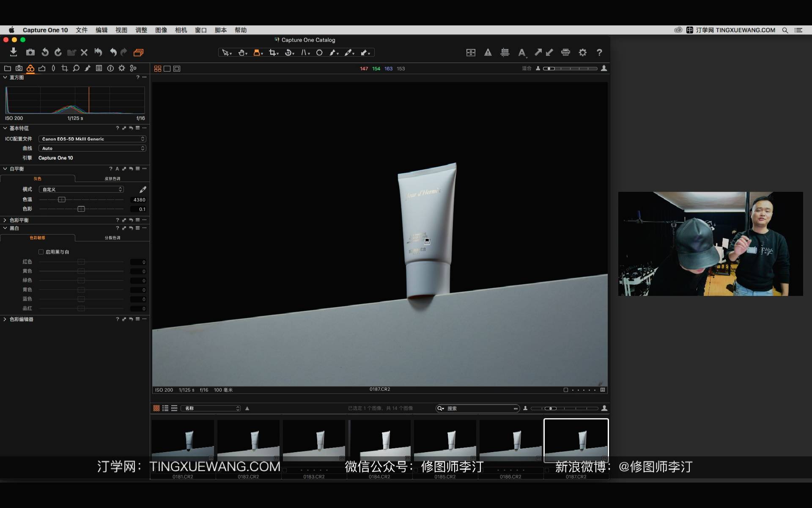Open the 名称 sort order dropdown

tap(211, 408)
